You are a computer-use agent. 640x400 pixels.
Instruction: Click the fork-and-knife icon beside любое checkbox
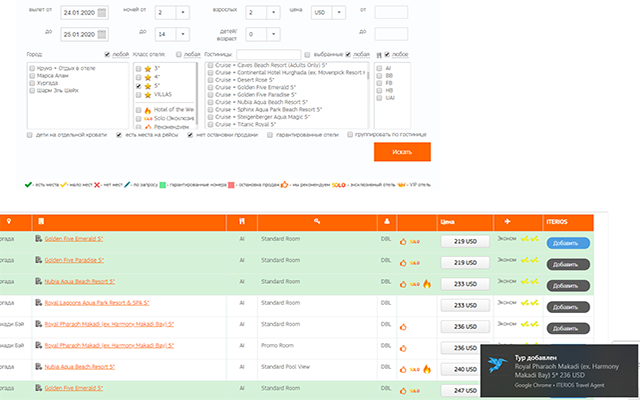coord(379,55)
